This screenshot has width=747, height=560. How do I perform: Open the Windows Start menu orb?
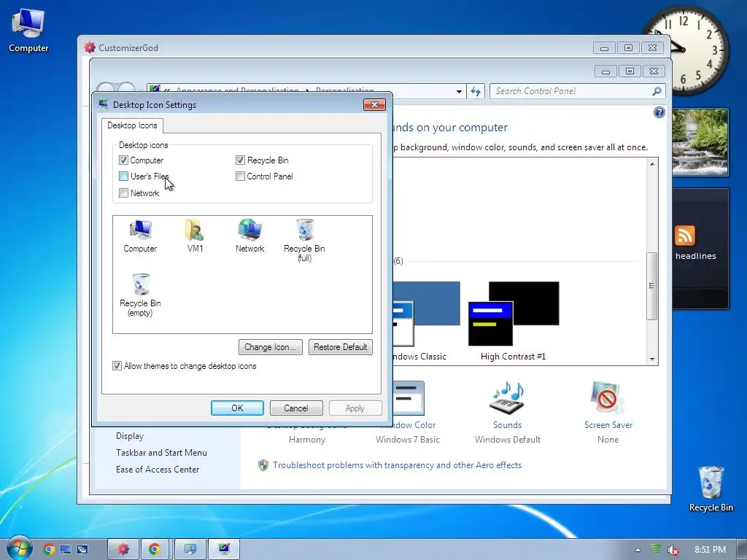point(19,548)
